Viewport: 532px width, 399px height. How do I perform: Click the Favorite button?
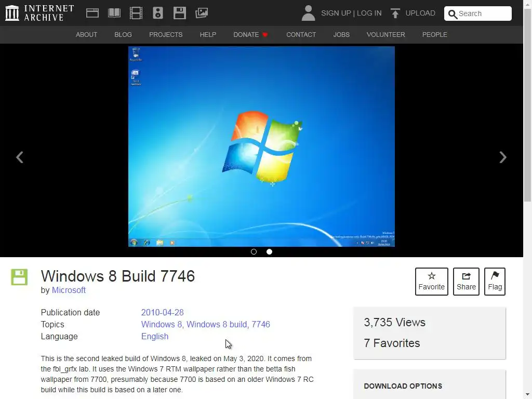[x=432, y=282]
